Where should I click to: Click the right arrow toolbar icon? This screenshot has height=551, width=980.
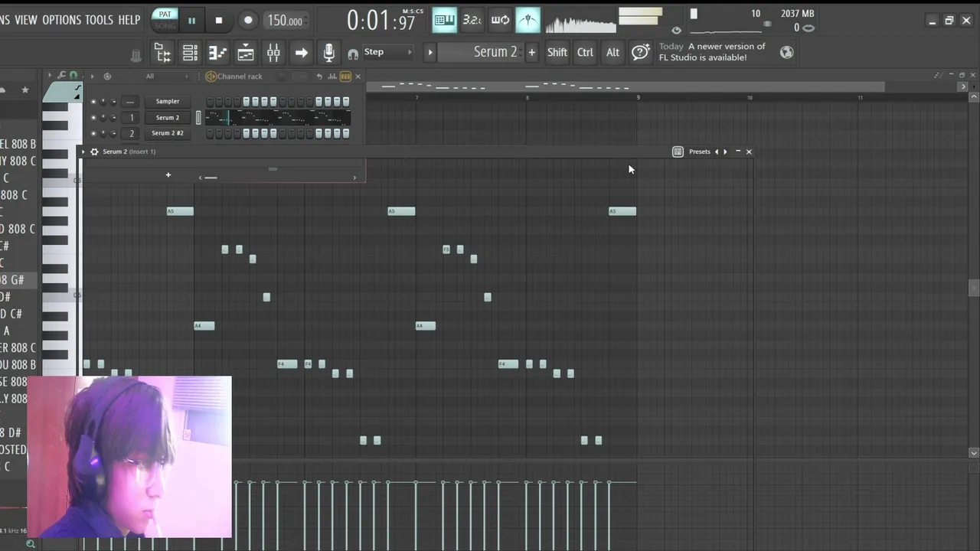pyautogui.click(x=301, y=52)
